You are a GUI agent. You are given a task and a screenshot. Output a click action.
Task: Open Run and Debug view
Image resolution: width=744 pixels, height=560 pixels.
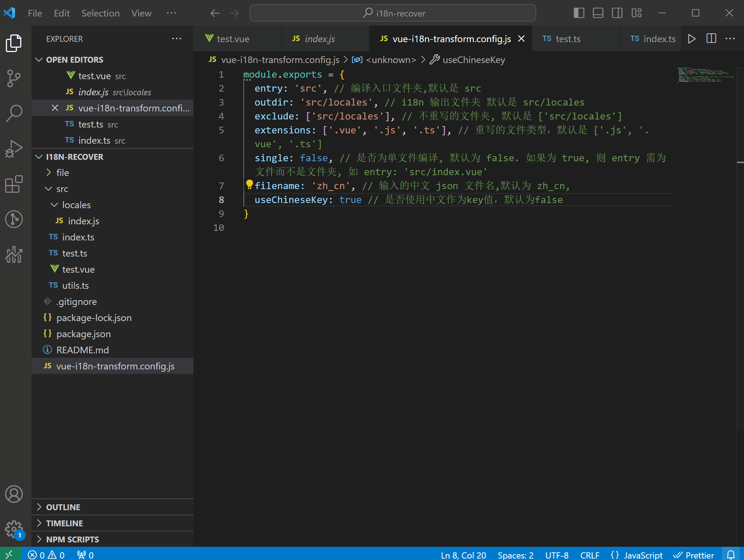click(14, 148)
